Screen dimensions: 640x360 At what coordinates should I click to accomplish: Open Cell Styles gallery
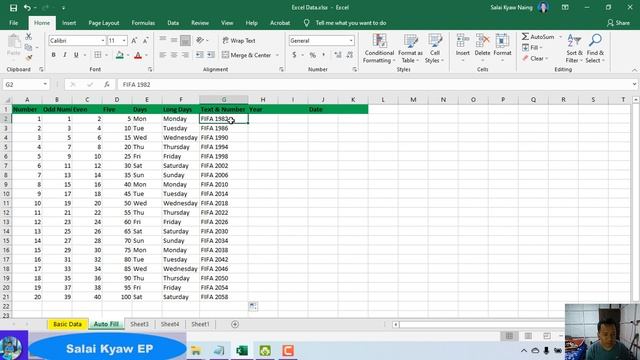pyautogui.click(x=434, y=49)
